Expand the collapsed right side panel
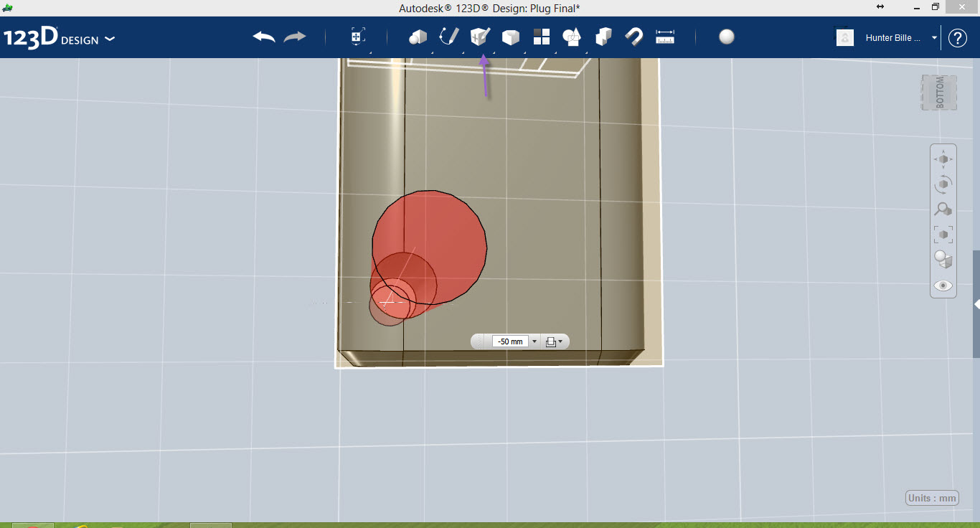This screenshot has width=980, height=528. click(x=976, y=304)
